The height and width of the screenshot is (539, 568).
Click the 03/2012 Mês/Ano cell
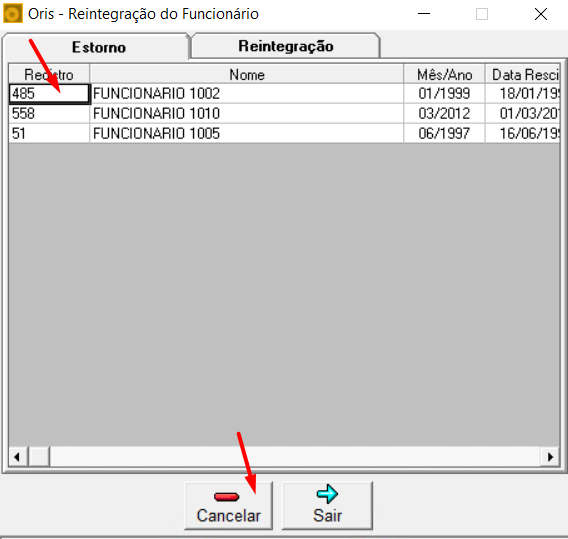click(444, 114)
